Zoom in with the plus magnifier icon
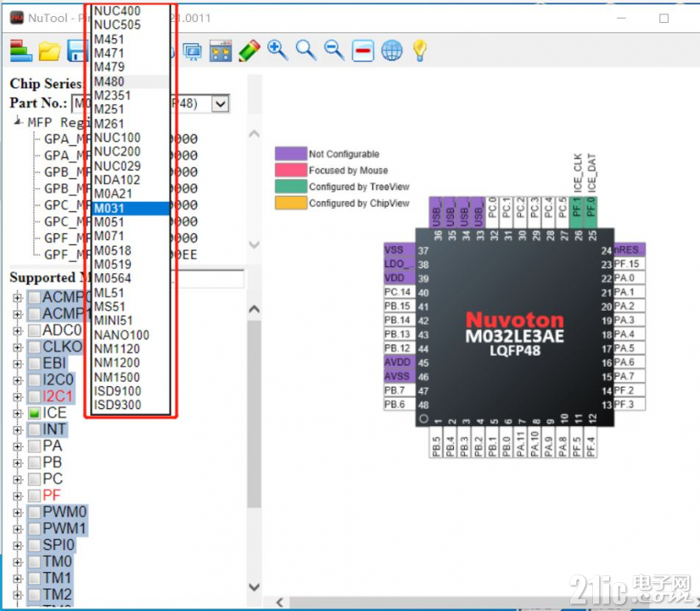Image resolution: width=700 pixels, height=611 pixels. point(277,50)
